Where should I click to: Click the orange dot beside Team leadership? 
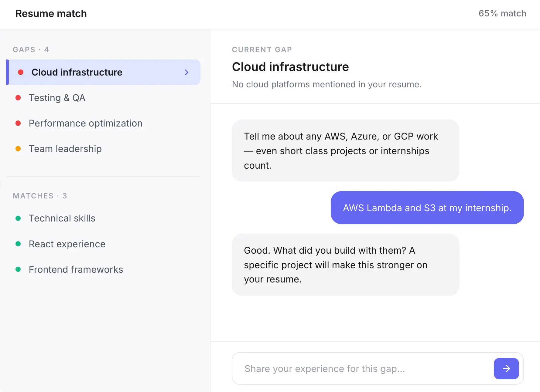(18, 149)
